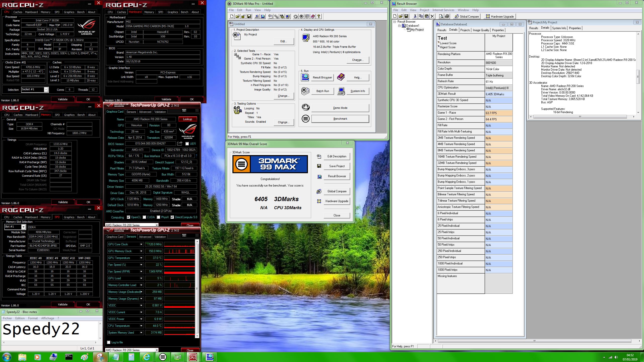Click Paste clipboard icon in Result Browser toolbar
The width and height of the screenshot is (644, 362).
pyautogui.click(x=427, y=16)
